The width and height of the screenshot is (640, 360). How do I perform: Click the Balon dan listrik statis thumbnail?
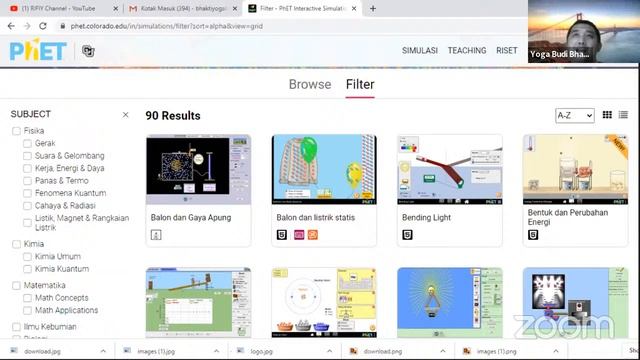click(x=324, y=169)
